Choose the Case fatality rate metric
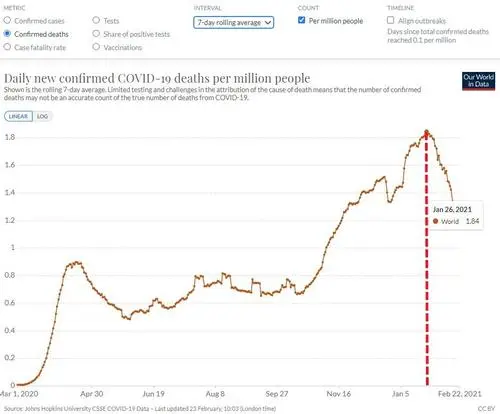The width and height of the screenshot is (500, 414). tap(7, 47)
